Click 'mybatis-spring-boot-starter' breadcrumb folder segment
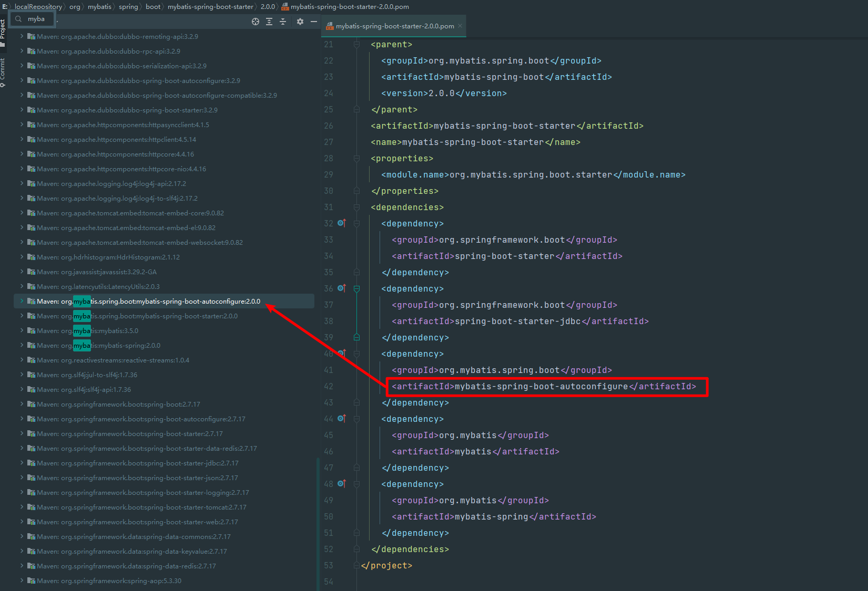The height and width of the screenshot is (591, 868). pos(210,7)
